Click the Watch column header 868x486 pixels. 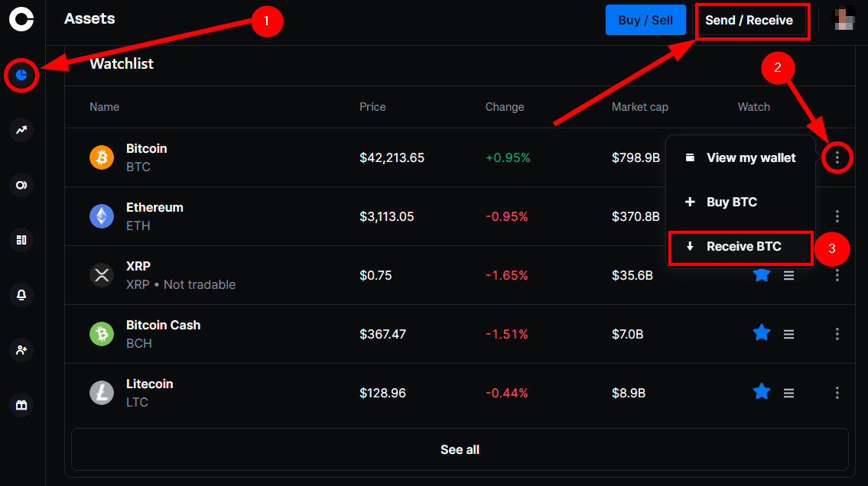coord(753,107)
